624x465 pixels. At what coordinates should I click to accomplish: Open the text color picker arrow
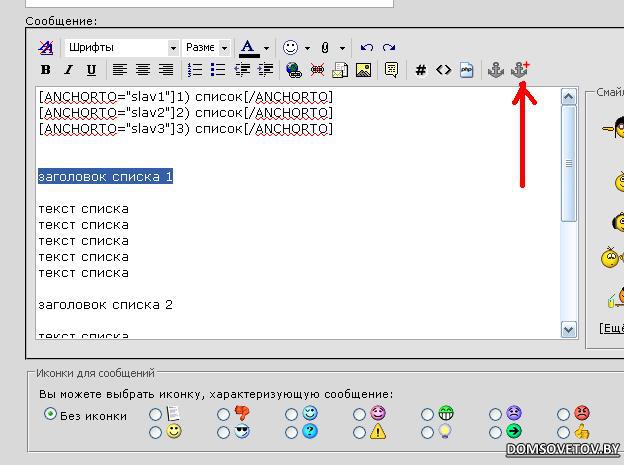point(266,48)
